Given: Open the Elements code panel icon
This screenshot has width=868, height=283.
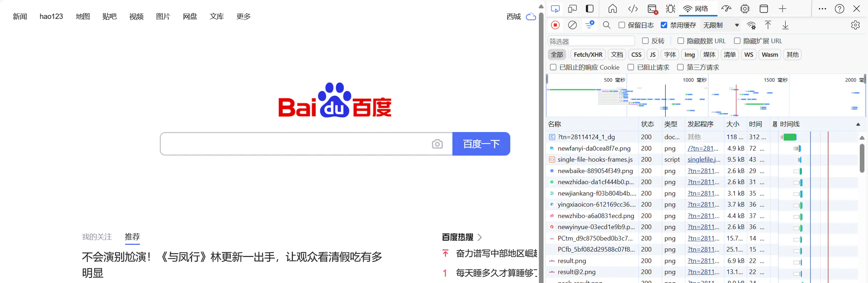Looking at the screenshot, I should point(633,9).
